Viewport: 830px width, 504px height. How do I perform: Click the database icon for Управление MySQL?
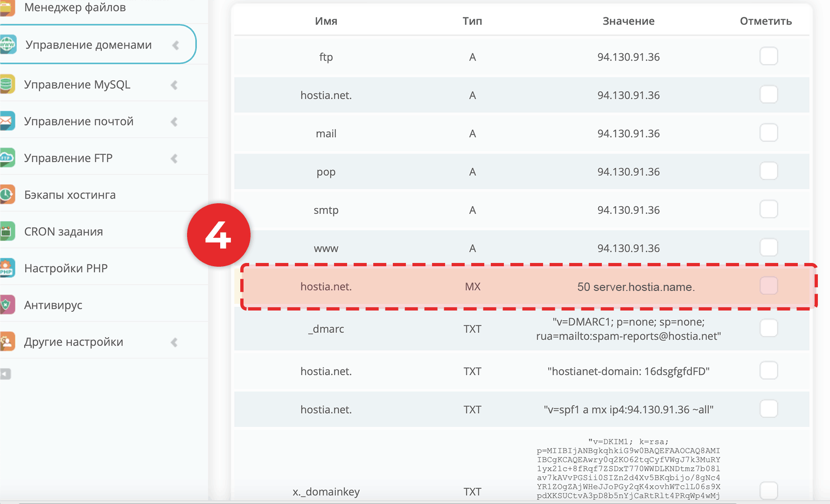(x=7, y=84)
